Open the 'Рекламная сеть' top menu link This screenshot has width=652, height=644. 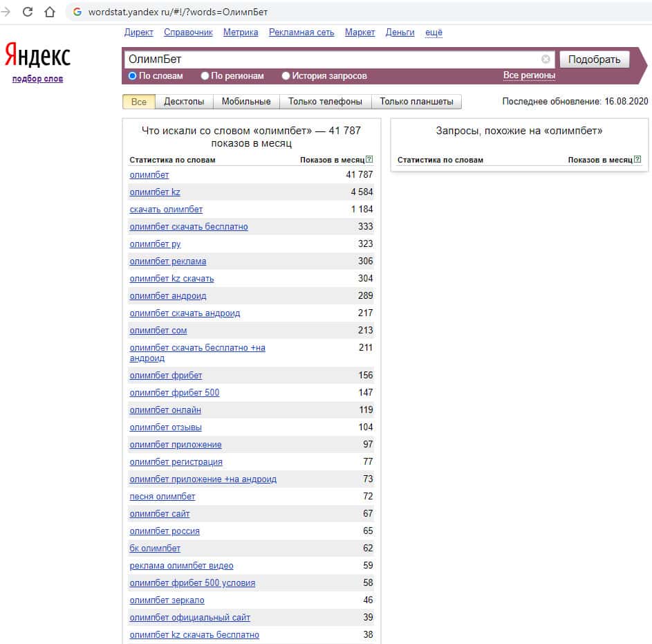301,33
